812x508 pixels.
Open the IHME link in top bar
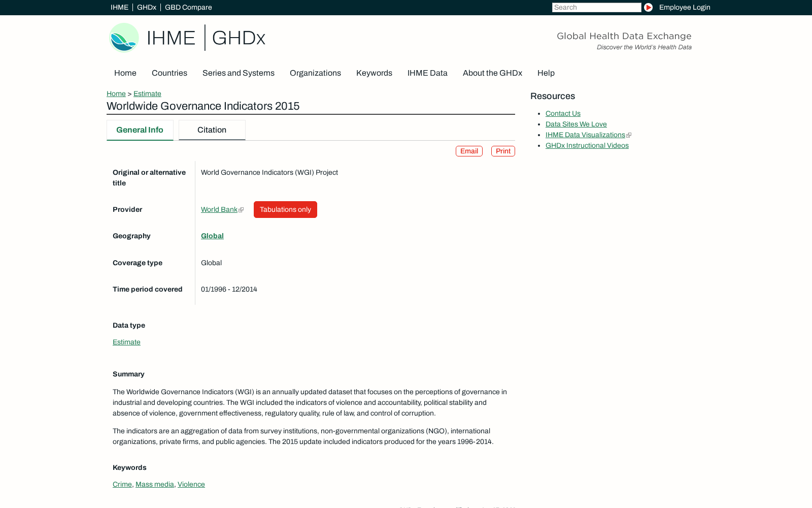coord(119,7)
